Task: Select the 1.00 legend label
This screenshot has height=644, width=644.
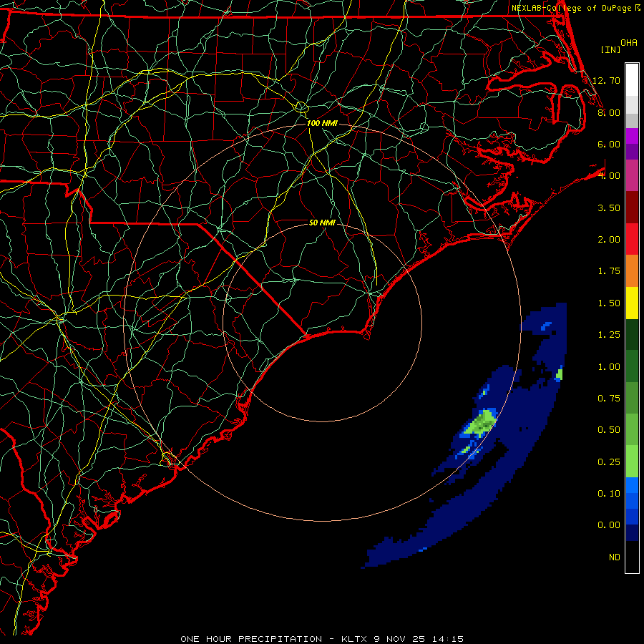Action: [609, 367]
